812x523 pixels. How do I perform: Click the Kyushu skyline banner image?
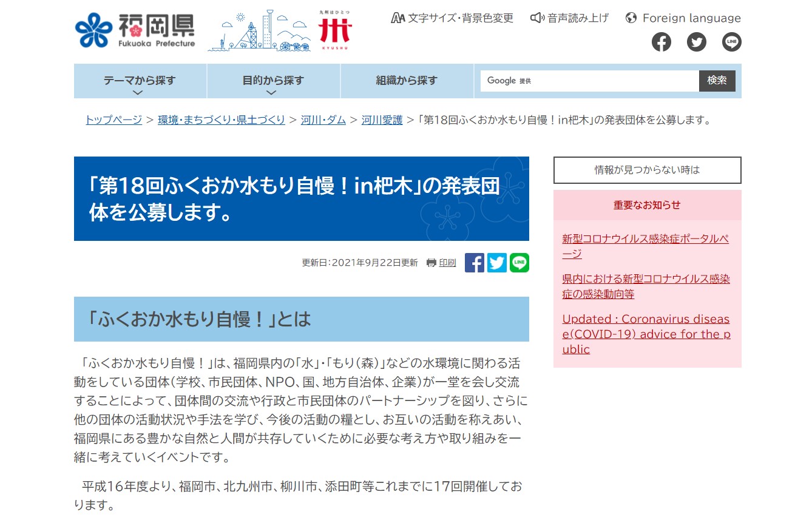click(280, 31)
